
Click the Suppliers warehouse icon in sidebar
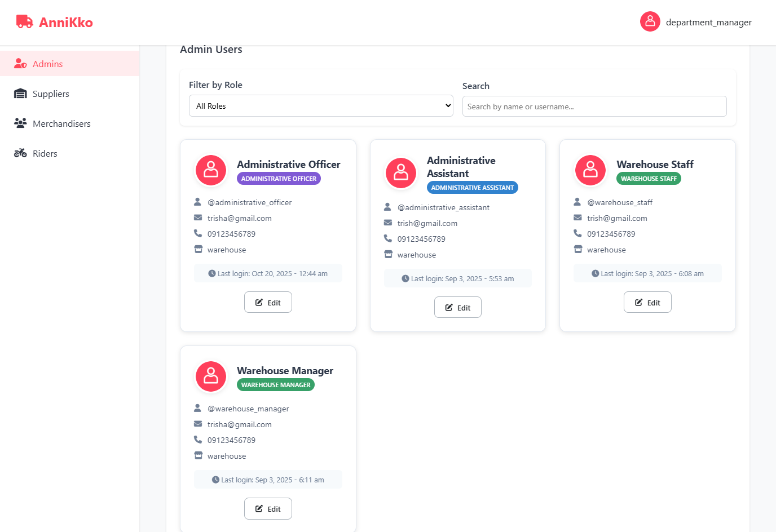20,94
